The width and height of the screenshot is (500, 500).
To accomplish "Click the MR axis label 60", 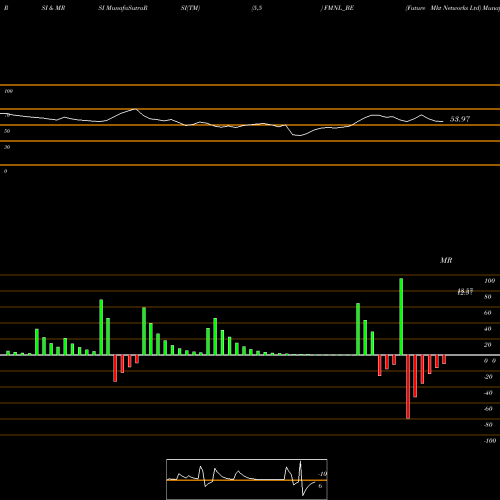I will [487, 313].
